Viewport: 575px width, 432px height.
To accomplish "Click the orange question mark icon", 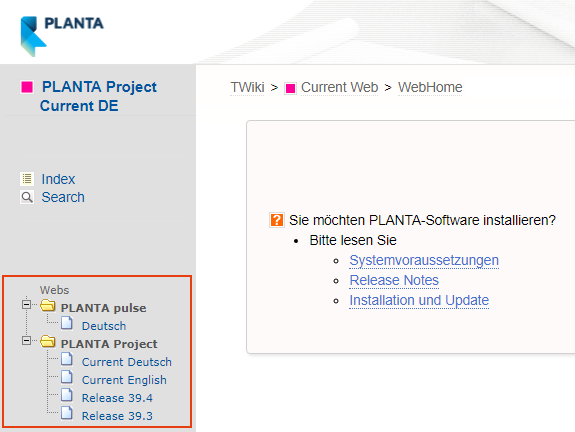I will click(276, 220).
